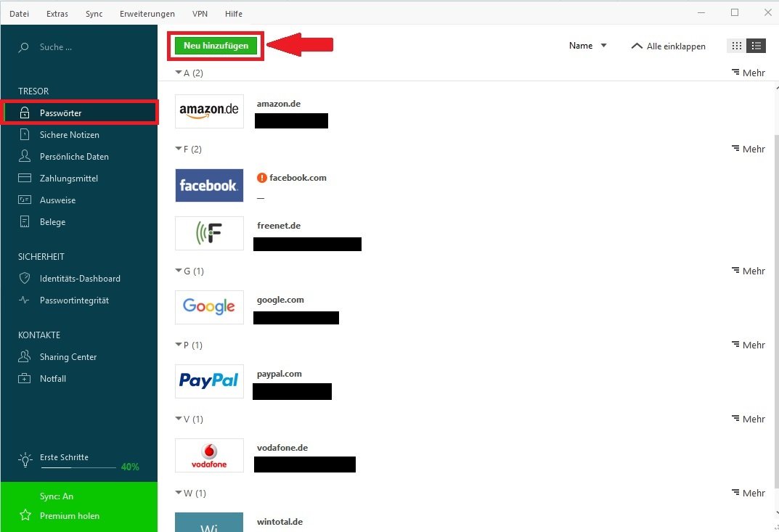Collapse the A (2) group

pos(189,73)
